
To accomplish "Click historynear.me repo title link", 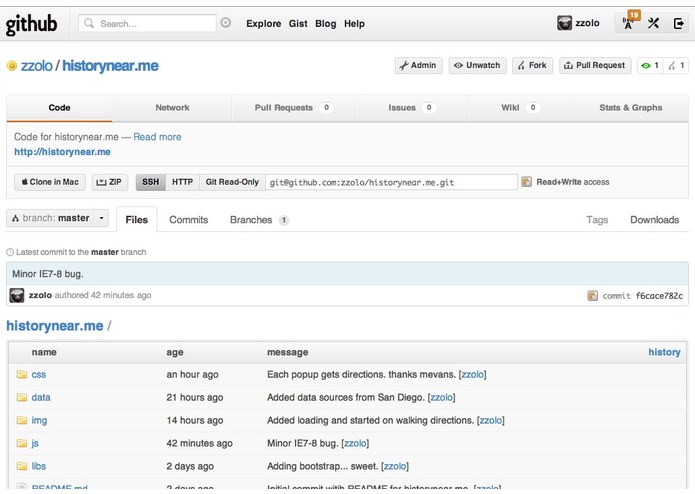I will pyautogui.click(x=110, y=66).
